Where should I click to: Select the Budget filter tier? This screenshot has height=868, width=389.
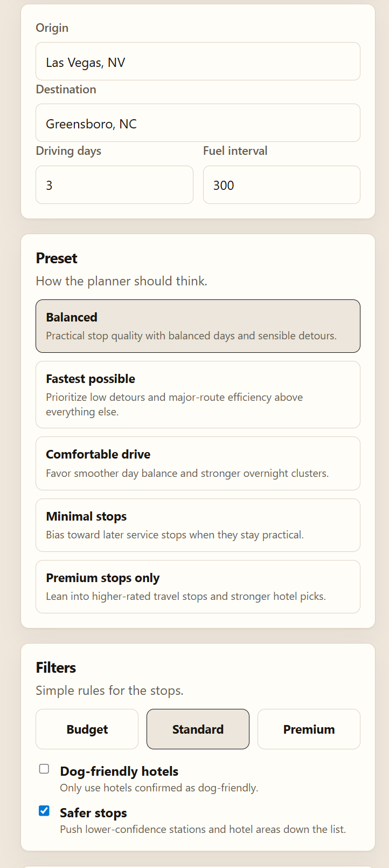(87, 729)
